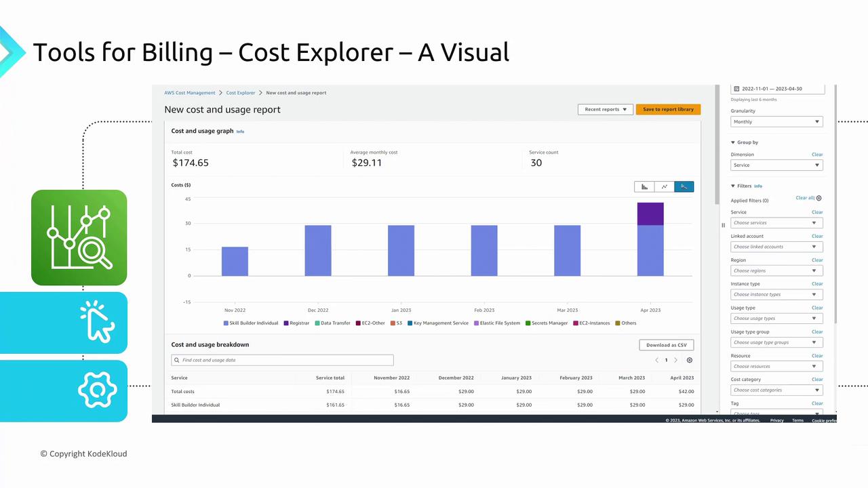Switch to the bar chart view icon
The height and width of the screenshot is (488, 868).
coord(644,186)
